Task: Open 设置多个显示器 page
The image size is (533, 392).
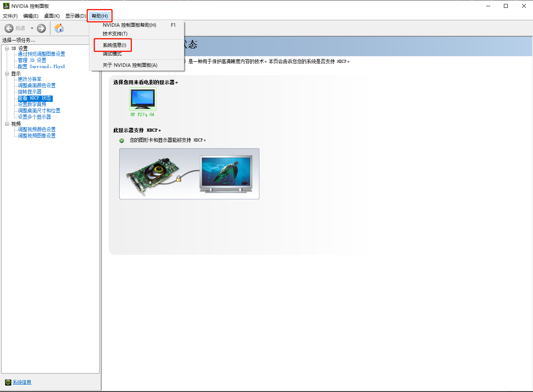Action: 34,117
